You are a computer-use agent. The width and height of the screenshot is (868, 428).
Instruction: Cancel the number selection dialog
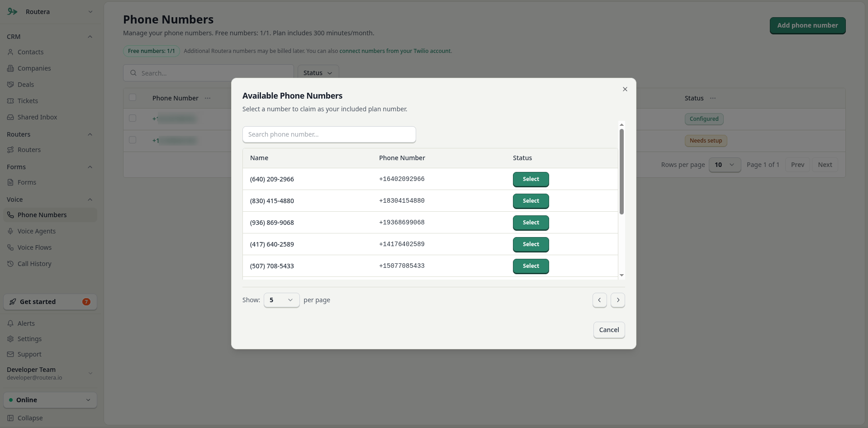coord(609,330)
